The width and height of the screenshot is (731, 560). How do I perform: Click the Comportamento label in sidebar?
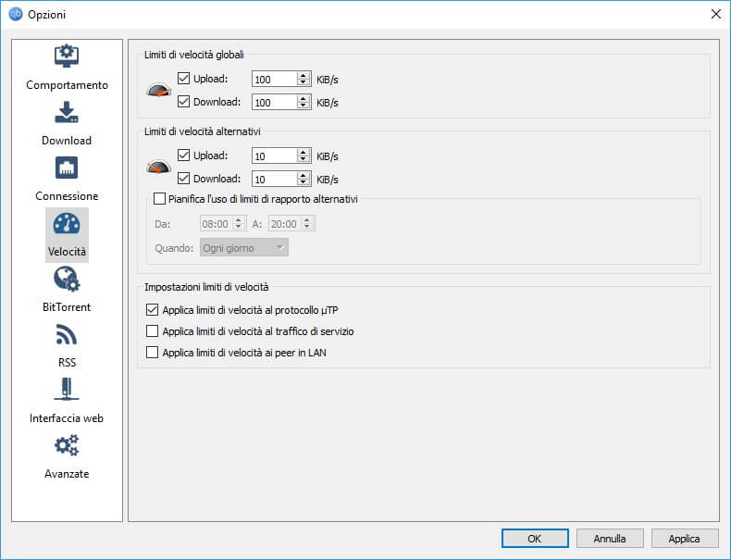(67, 85)
